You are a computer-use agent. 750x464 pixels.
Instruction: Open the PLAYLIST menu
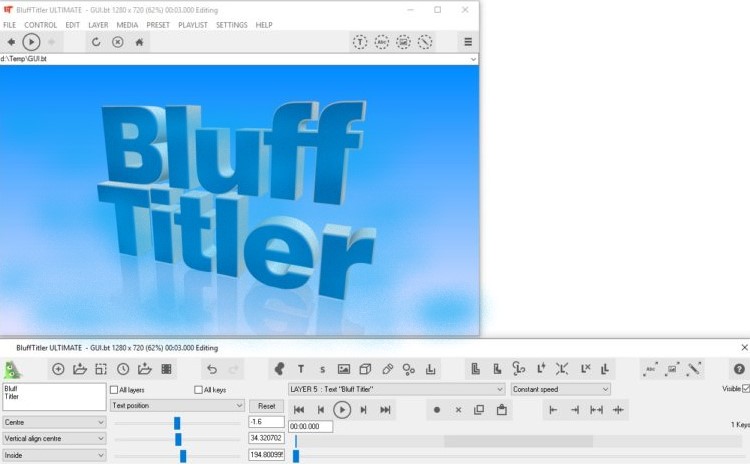tap(193, 25)
